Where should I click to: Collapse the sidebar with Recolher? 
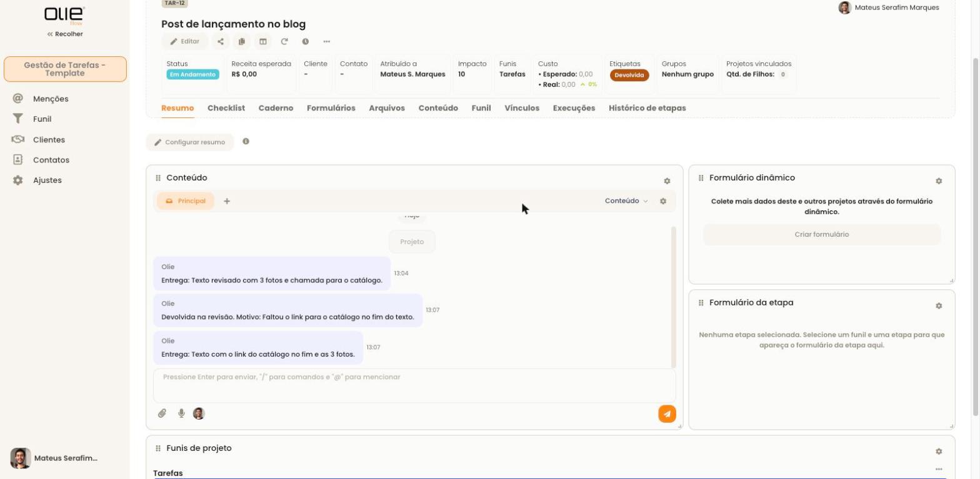[65, 34]
